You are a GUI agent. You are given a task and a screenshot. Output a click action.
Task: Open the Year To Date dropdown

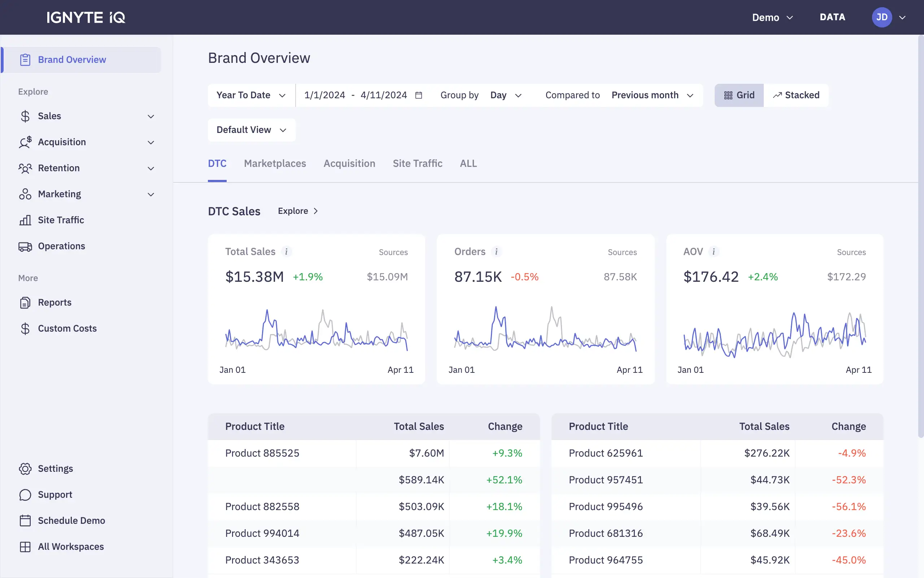(x=251, y=95)
